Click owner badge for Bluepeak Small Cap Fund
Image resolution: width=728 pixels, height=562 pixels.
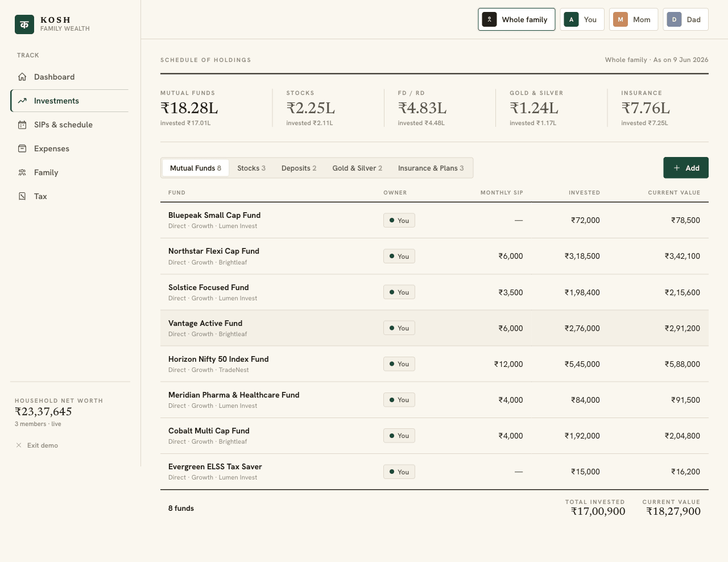[x=399, y=220]
